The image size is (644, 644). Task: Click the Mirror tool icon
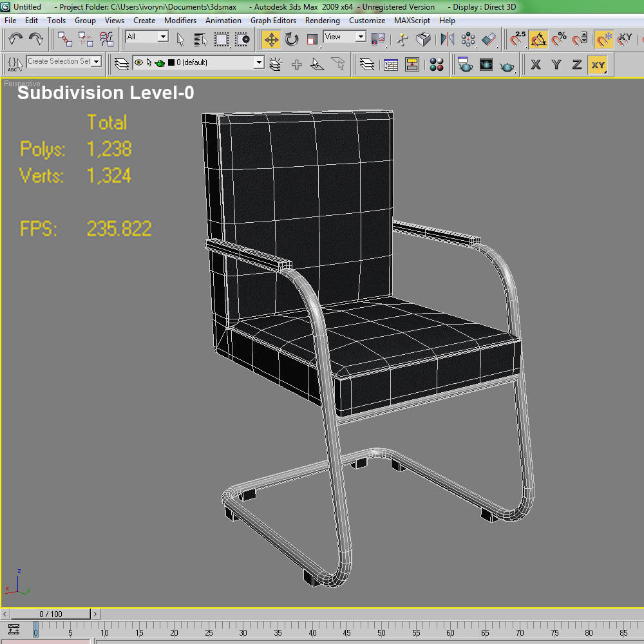click(448, 39)
